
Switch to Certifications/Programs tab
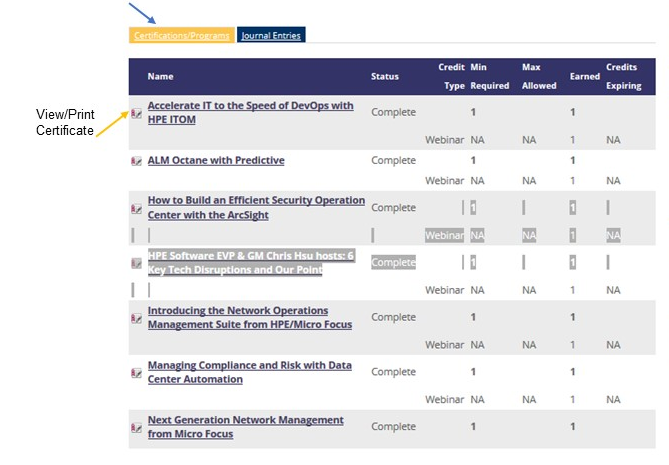pos(181,36)
